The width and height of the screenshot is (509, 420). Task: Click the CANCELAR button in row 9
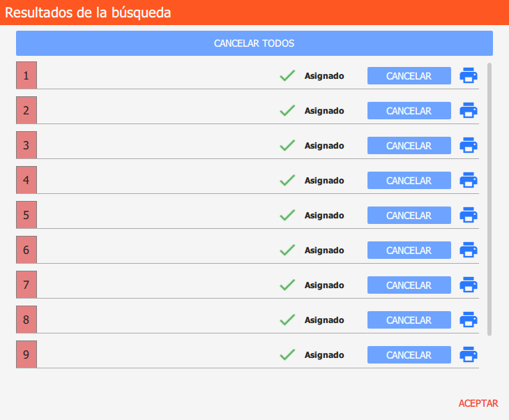(x=409, y=354)
